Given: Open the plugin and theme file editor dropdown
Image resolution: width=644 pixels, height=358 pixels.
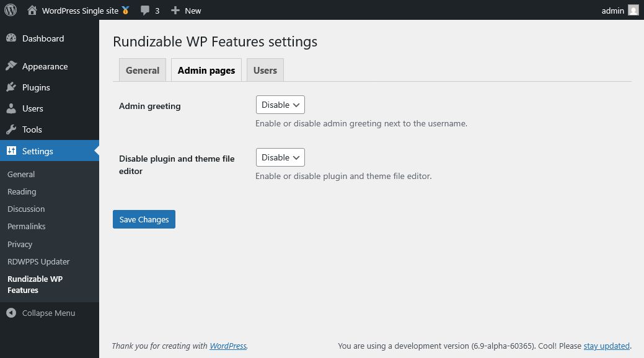Looking at the screenshot, I should coord(280,157).
